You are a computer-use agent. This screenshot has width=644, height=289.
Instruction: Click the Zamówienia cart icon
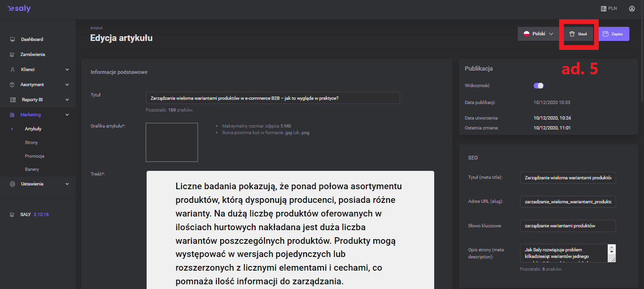[x=12, y=55]
